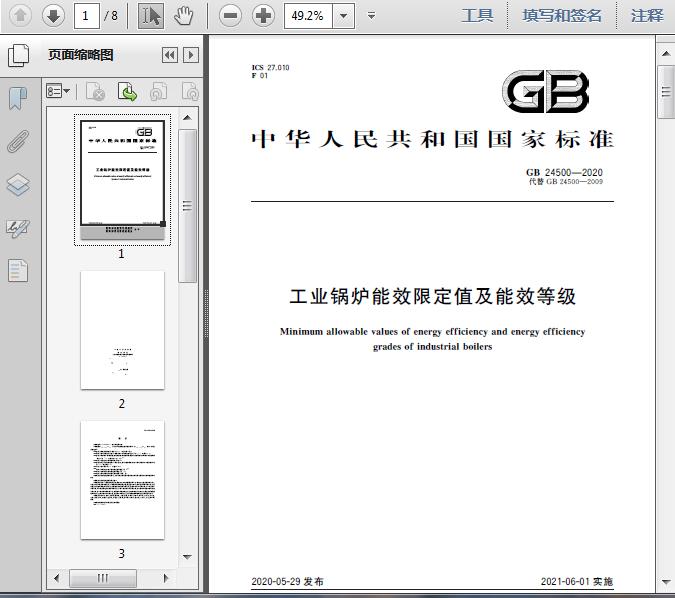Zoom out with the minus button
This screenshot has width=675, height=598.
pos(230,16)
